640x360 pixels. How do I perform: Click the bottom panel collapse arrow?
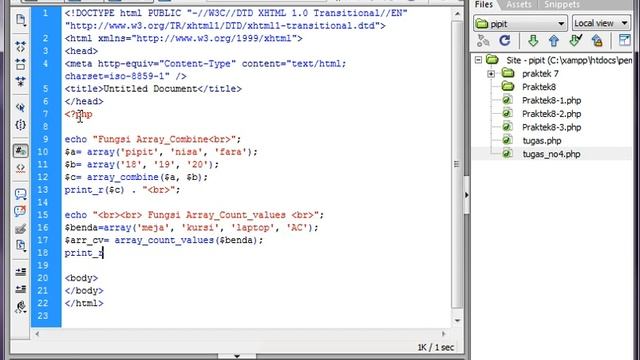(237, 356)
